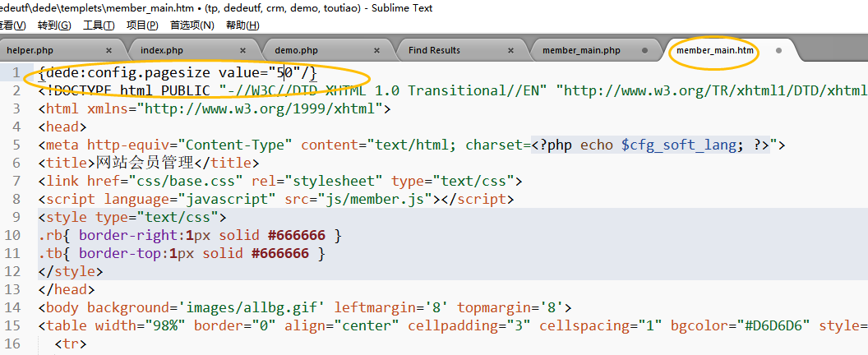Image resolution: width=868 pixels, height=355 pixels.
Task: Click the bgcolor="#D6D6D6" attribute
Action: tap(741, 325)
